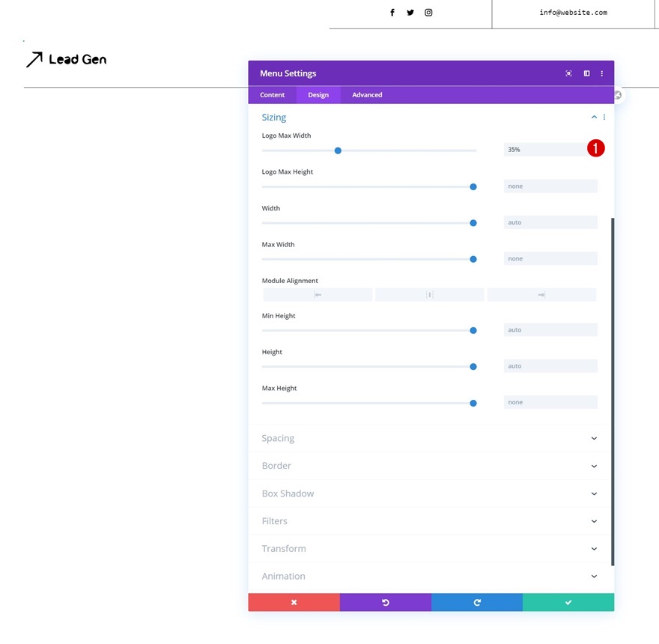Click the green save checkmark button
659x644 pixels.
pyautogui.click(x=568, y=602)
